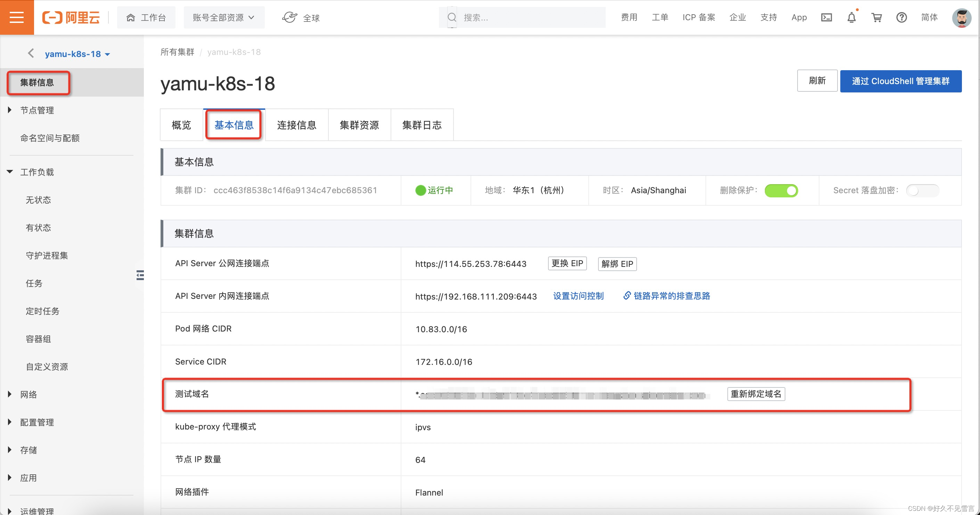Open the yamu-k8s-18 cluster switcher dropdown

[77, 54]
